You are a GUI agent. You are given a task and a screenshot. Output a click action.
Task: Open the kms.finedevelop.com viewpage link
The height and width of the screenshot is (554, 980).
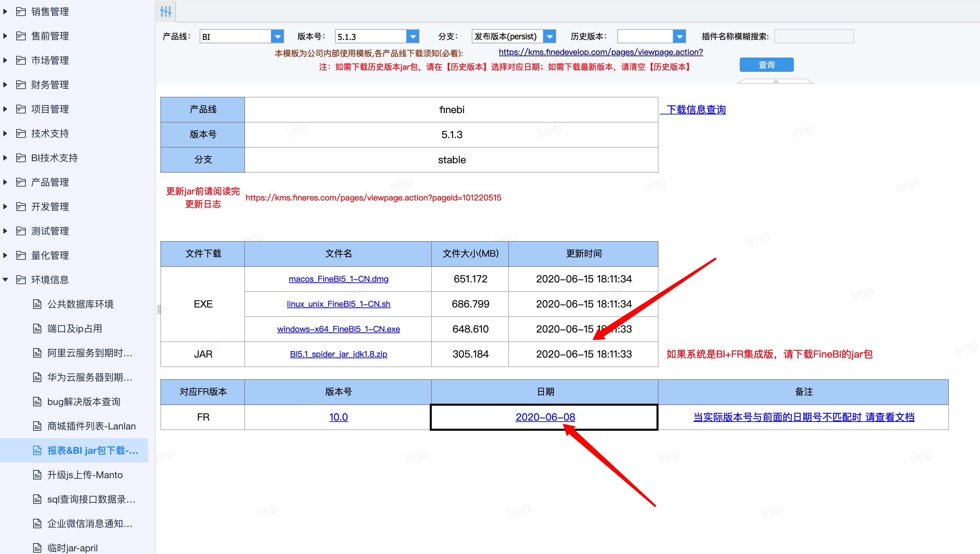[601, 52]
